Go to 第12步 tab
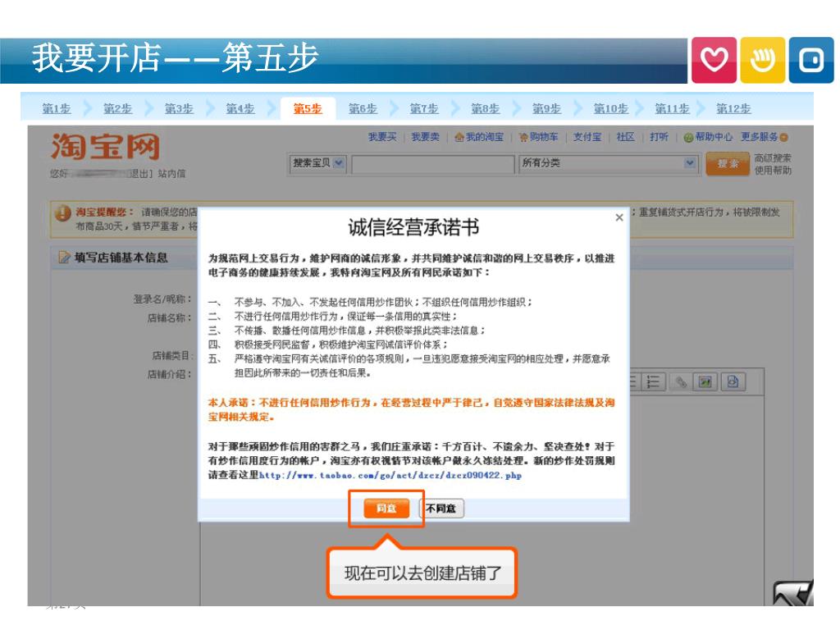Image resolution: width=840 pixels, height=630 pixels. click(x=733, y=109)
